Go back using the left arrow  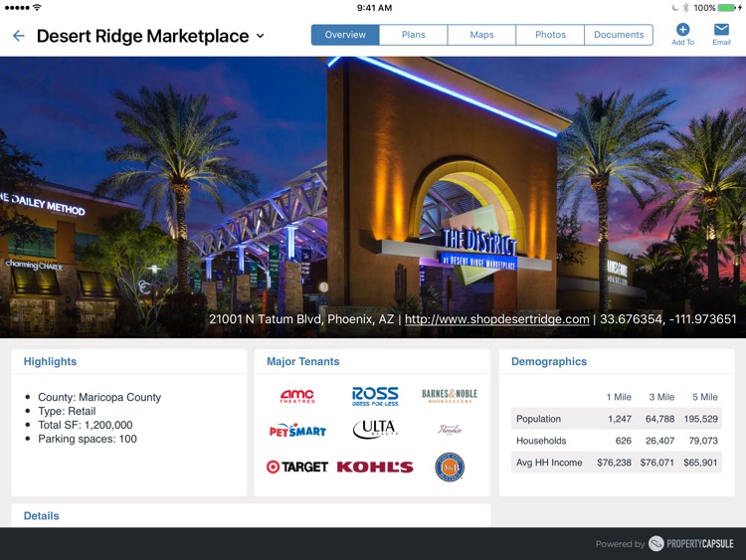pyautogui.click(x=18, y=36)
